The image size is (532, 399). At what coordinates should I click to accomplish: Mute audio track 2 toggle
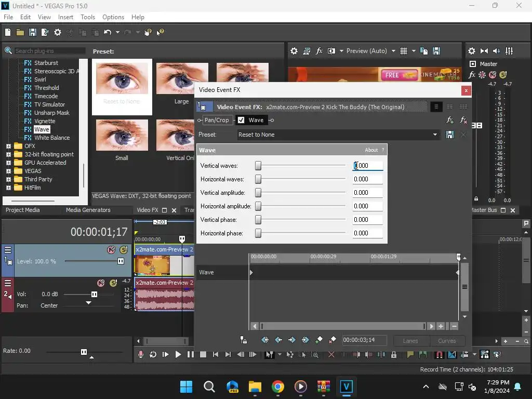click(101, 283)
